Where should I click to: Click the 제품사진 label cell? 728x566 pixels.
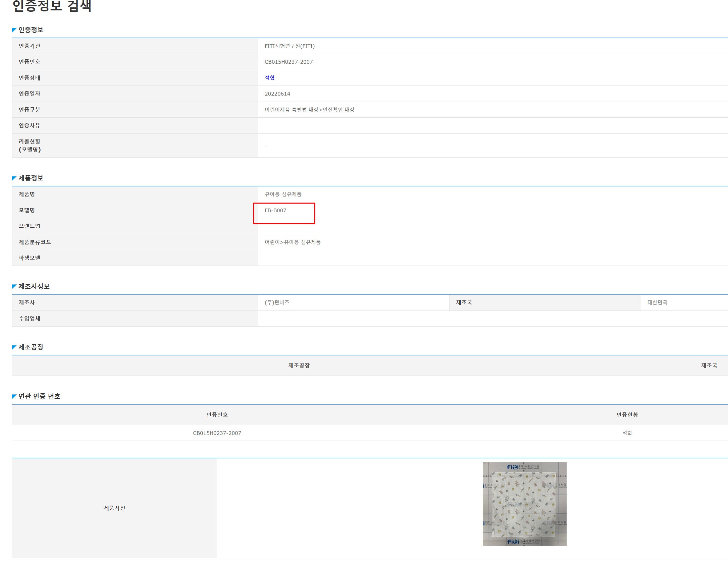[x=114, y=508]
